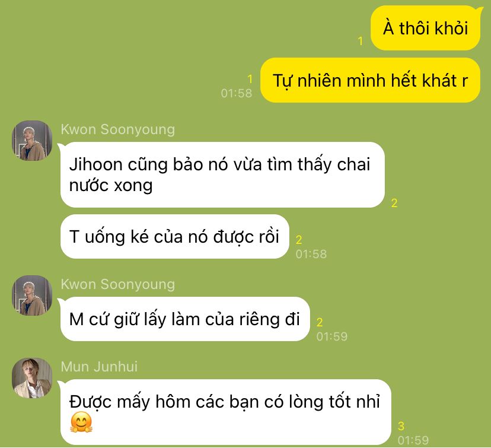Tap the message starting with "Jihoon cũng bảo"
This screenshot has height=448, width=491.
pos(222,174)
